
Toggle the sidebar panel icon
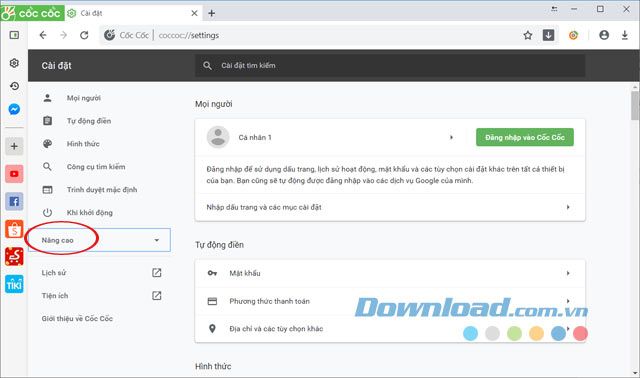[x=14, y=35]
